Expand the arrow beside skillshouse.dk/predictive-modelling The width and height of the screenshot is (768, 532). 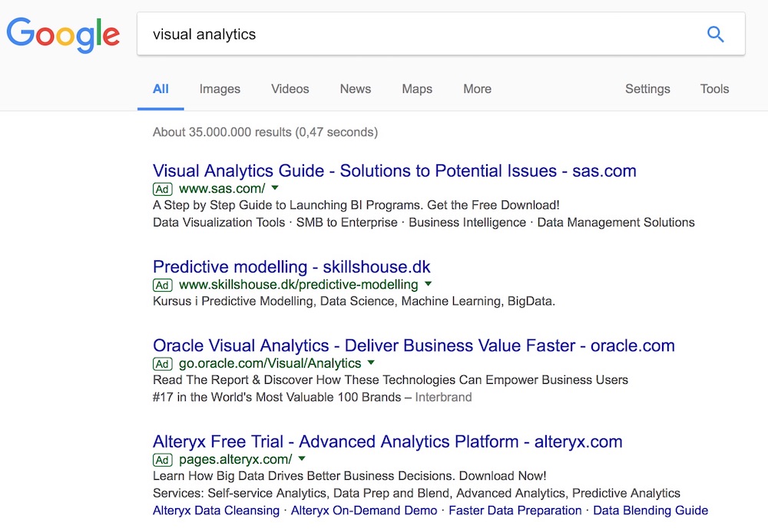click(428, 284)
